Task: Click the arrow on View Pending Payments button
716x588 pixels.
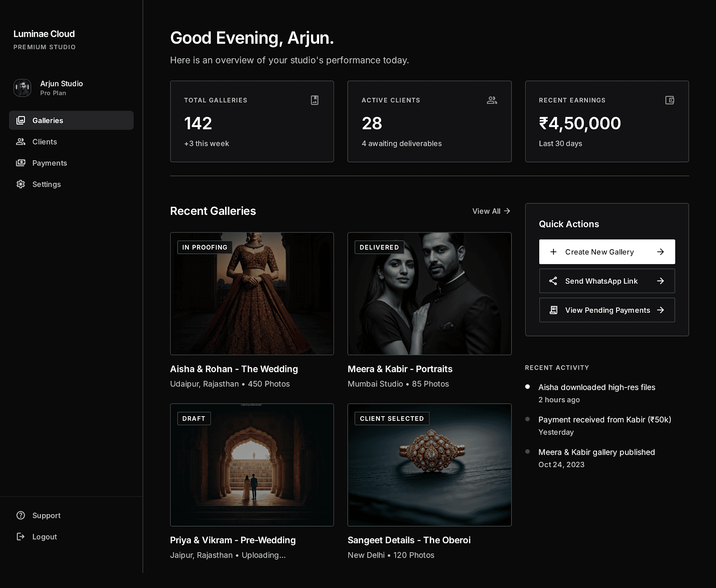Action: (661, 310)
